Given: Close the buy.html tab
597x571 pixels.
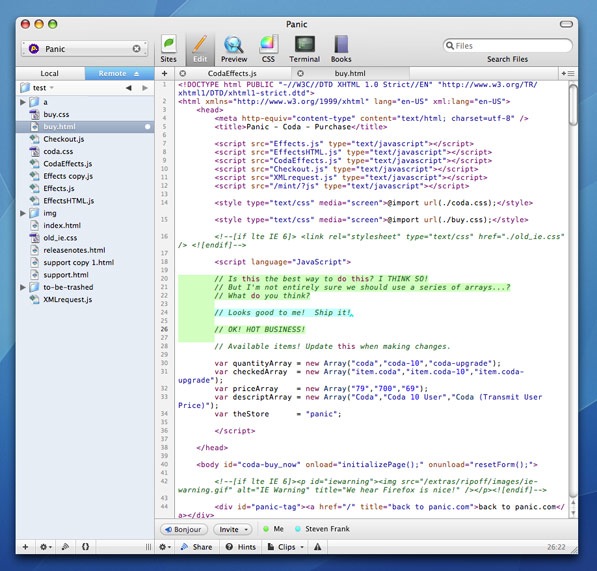Looking at the screenshot, I should coord(300,73).
